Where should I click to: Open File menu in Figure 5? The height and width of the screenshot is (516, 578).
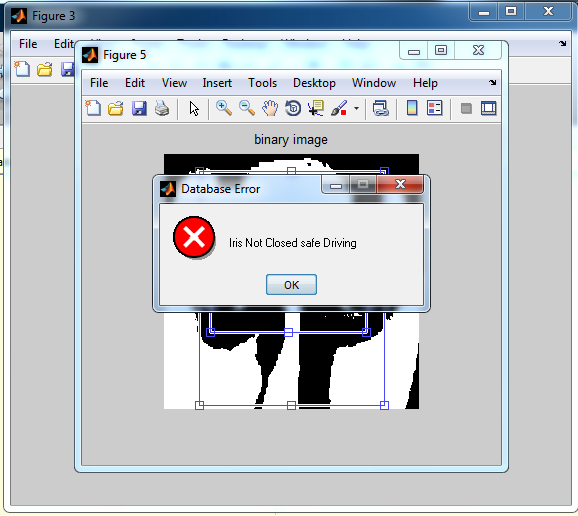pos(99,83)
